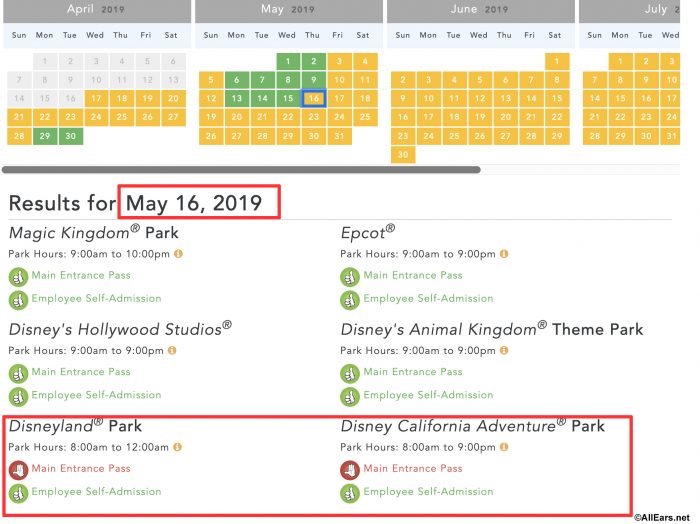Click California Adventure hours info icon
Viewport: 700px width, 524px height.
point(504,447)
